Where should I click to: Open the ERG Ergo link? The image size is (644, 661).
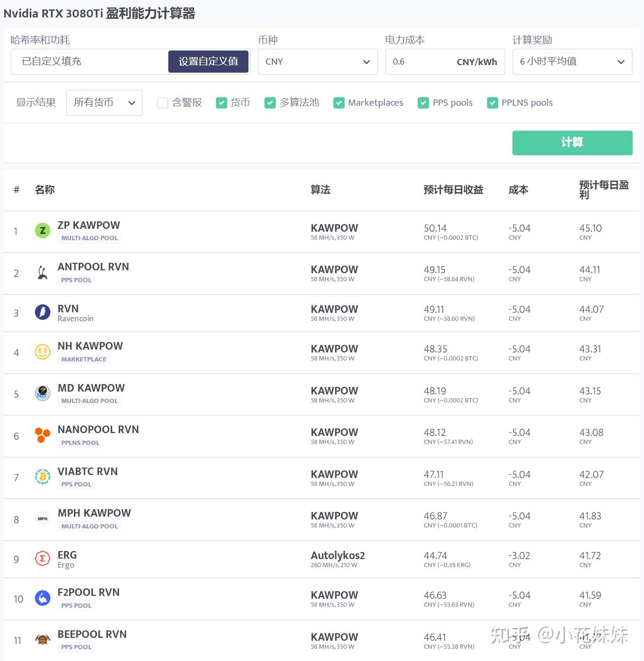67,555
